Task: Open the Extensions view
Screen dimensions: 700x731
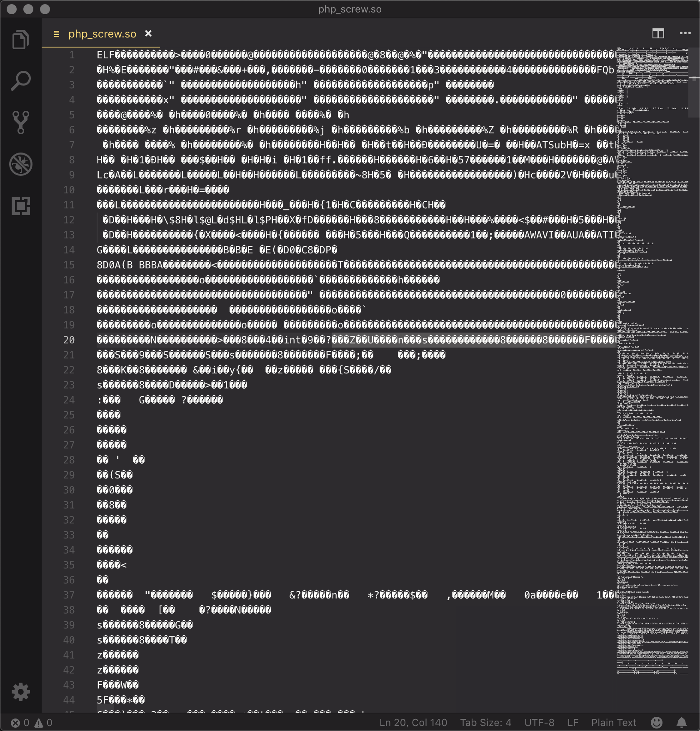Action: [x=20, y=206]
